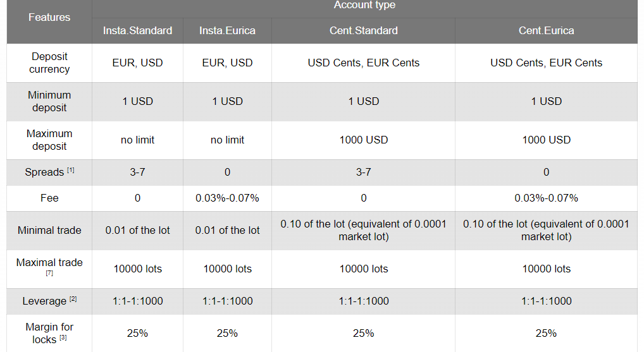Click the Maximum deposit row label
Image resolution: width=644 pixels, height=352 pixels.
(49, 140)
